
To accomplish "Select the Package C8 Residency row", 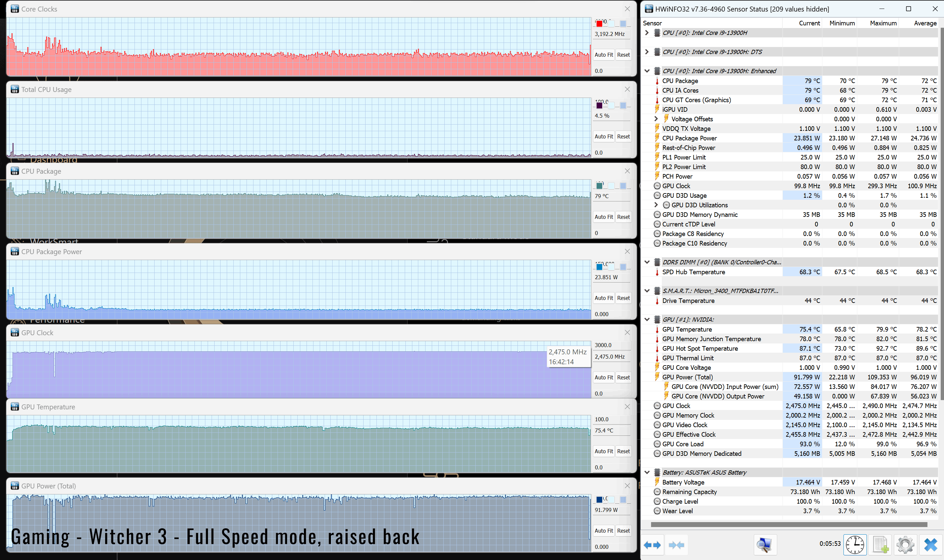I will (790, 234).
